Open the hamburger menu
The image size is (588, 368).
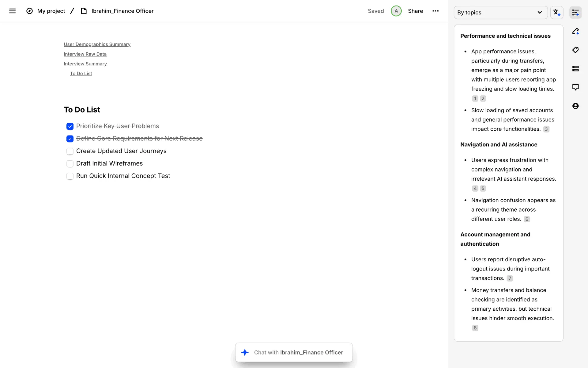click(12, 11)
